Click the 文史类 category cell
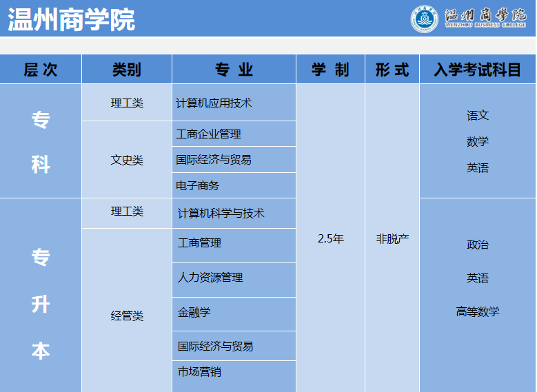Screen dimensions: 537x392 click(x=127, y=160)
